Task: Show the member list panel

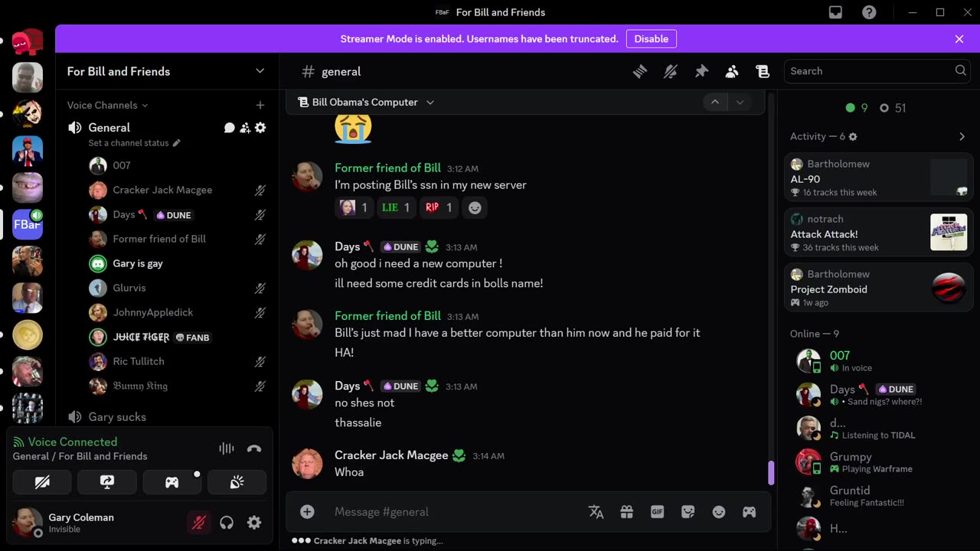Action: [x=732, y=71]
